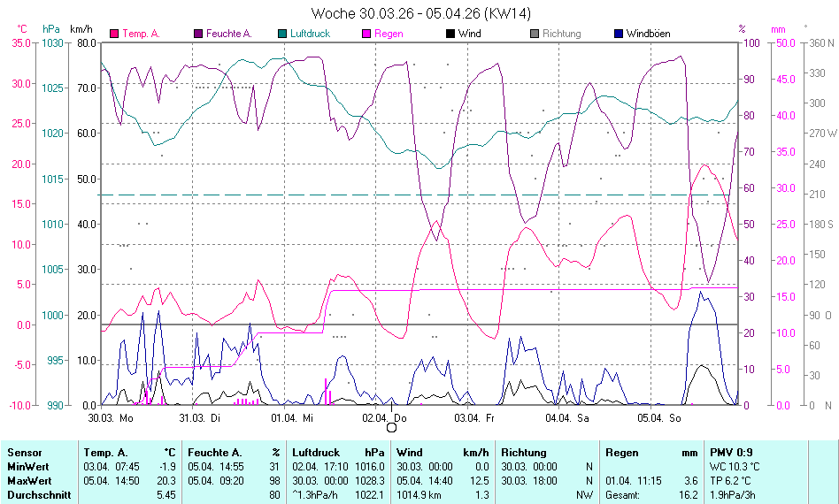Click the MaxWert row label
Image resolution: width=839 pixels, height=504 pixels.
[27, 481]
